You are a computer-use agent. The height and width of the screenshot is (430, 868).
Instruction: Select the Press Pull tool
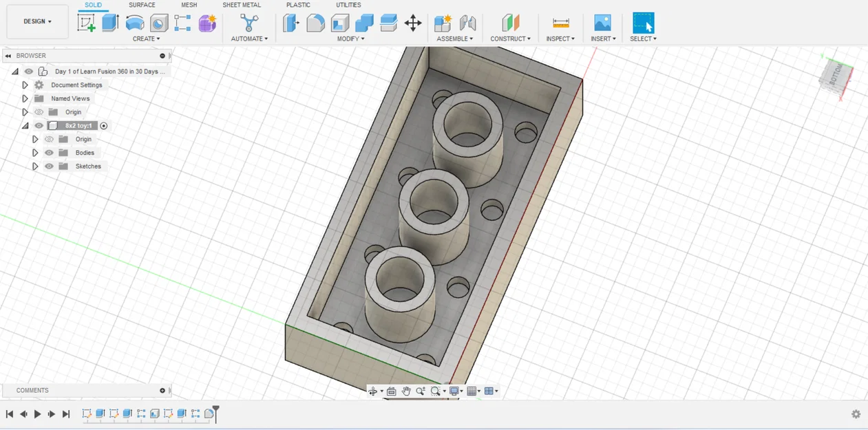tap(290, 23)
